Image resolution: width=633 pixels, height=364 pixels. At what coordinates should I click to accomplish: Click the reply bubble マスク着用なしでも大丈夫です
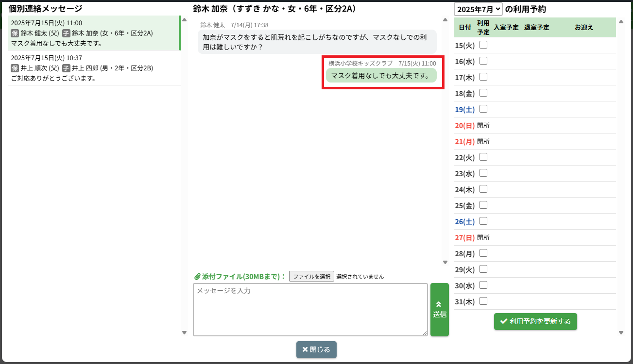381,75
